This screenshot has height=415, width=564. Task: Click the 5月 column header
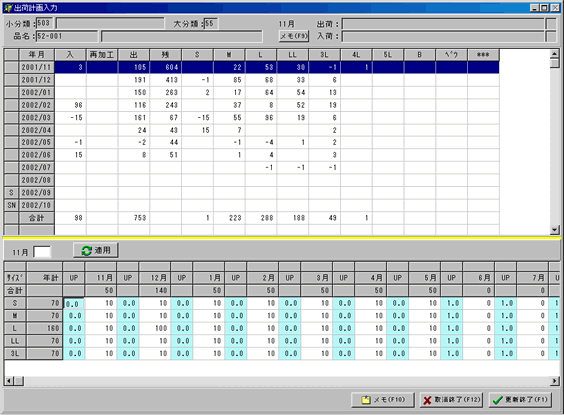[425, 278]
